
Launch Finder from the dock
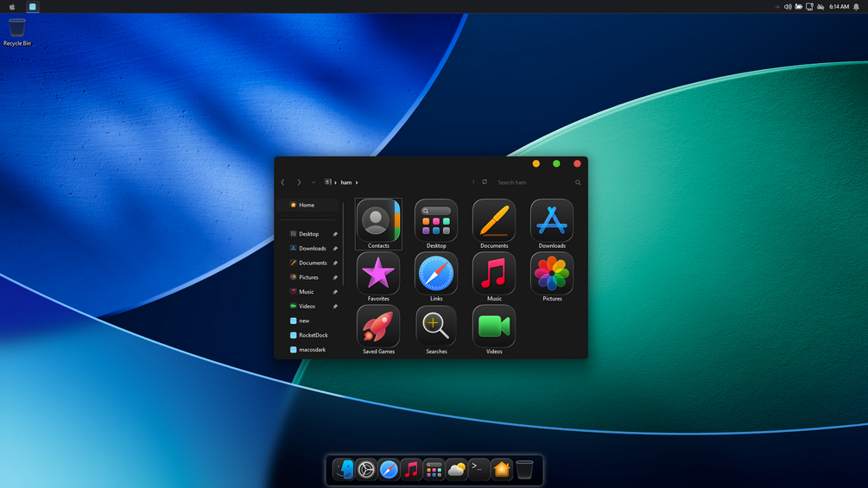[343, 470]
